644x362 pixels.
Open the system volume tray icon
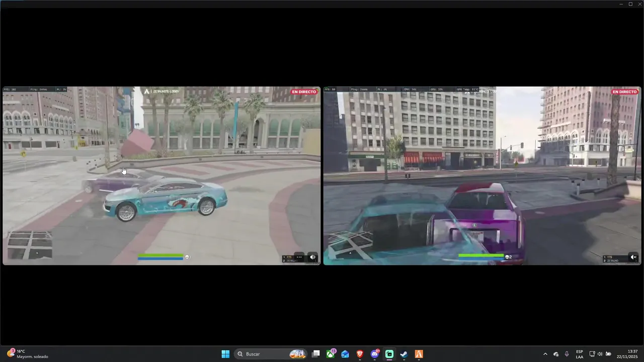point(600,354)
